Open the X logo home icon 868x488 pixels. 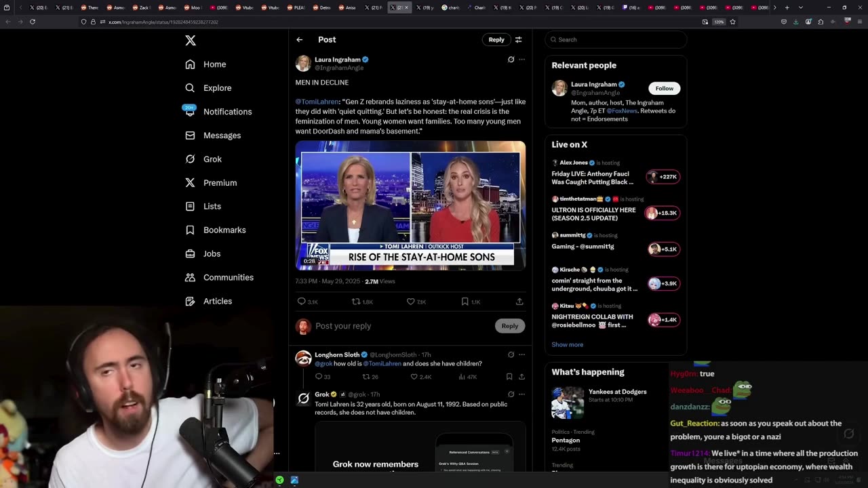[x=191, y=41]
